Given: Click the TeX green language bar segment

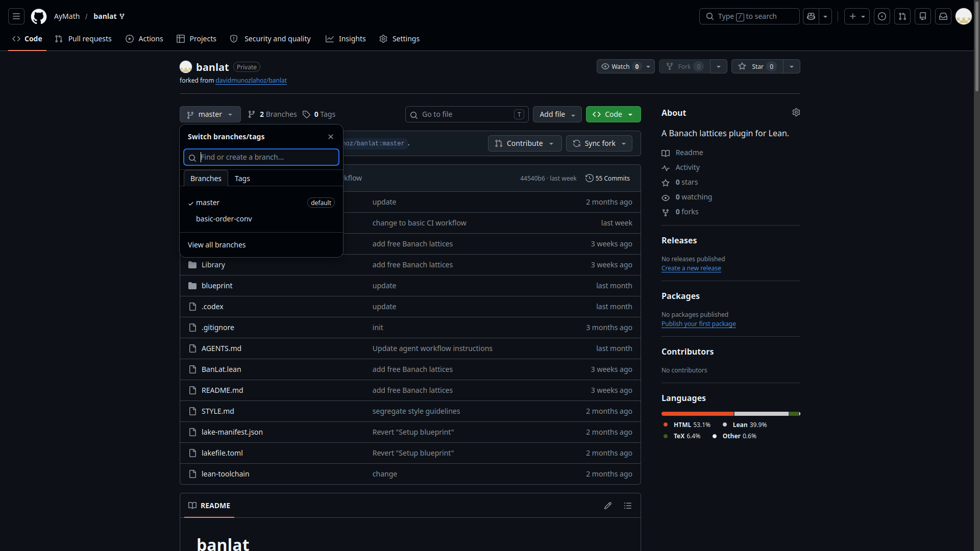Looking at the screenshot, I should point(794,414).
